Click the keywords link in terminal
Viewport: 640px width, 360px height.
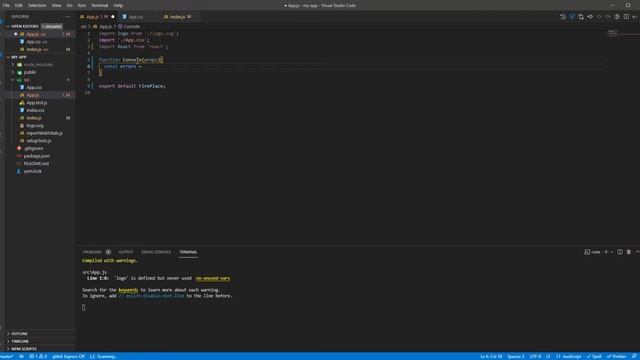tap(128, 290)
